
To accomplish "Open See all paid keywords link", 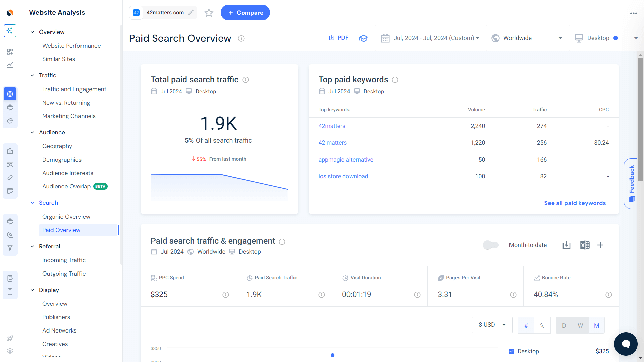I will [x=575, y=203].
